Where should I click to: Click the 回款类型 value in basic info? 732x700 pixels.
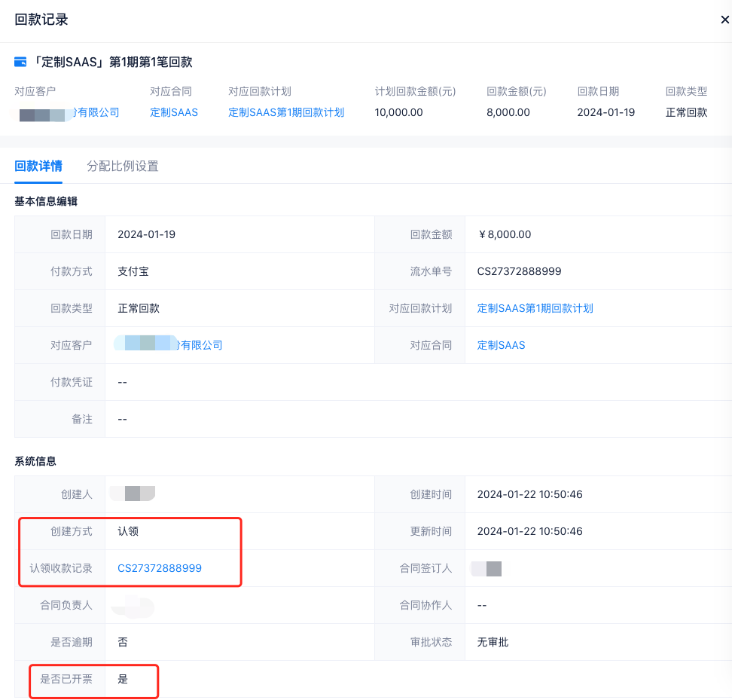139,309
